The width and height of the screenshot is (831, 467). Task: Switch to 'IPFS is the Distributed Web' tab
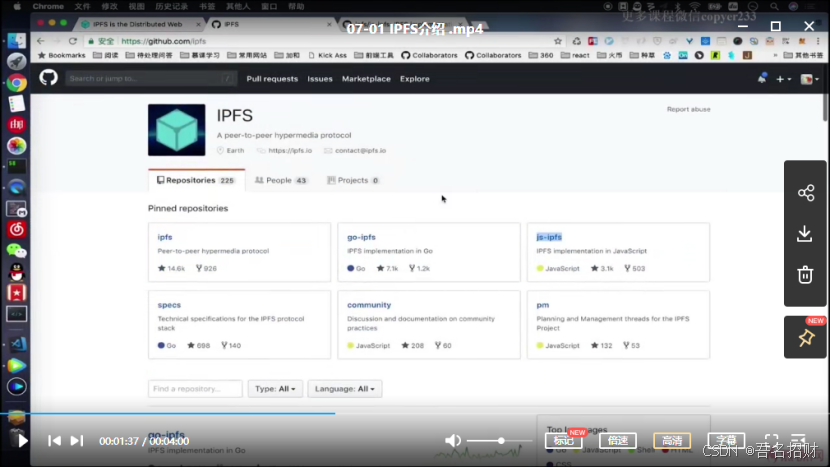click(x=138, y=24)
